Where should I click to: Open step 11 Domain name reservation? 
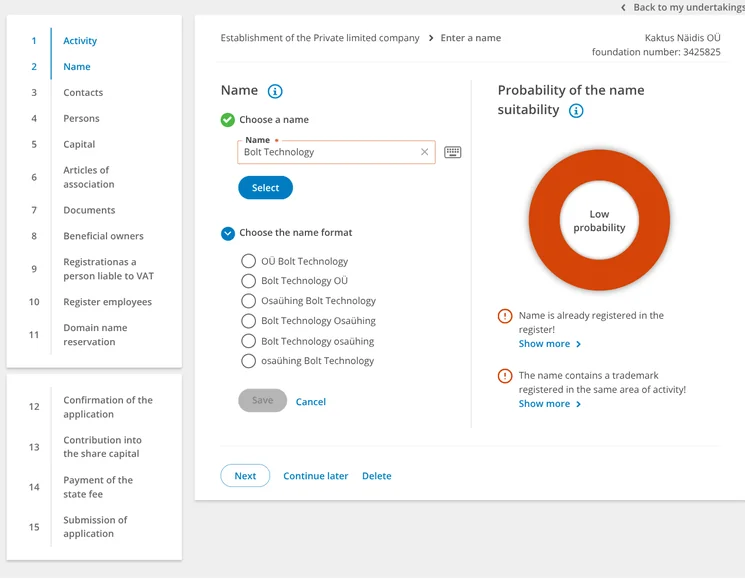coord(95,335)
